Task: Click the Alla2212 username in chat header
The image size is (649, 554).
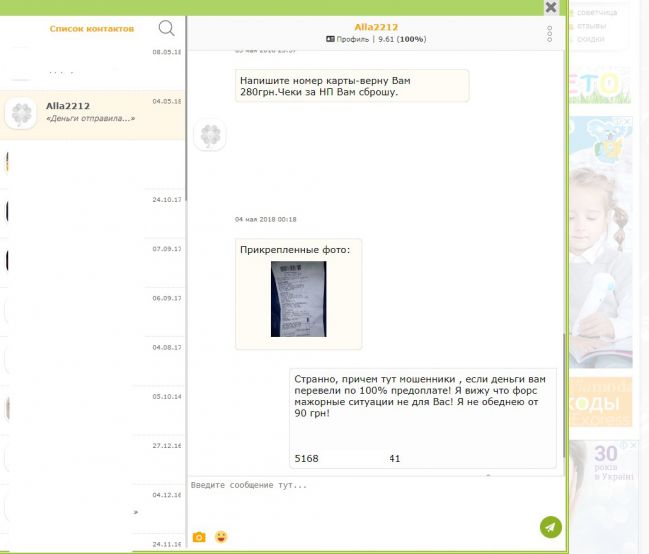Action: click(375, 27)
